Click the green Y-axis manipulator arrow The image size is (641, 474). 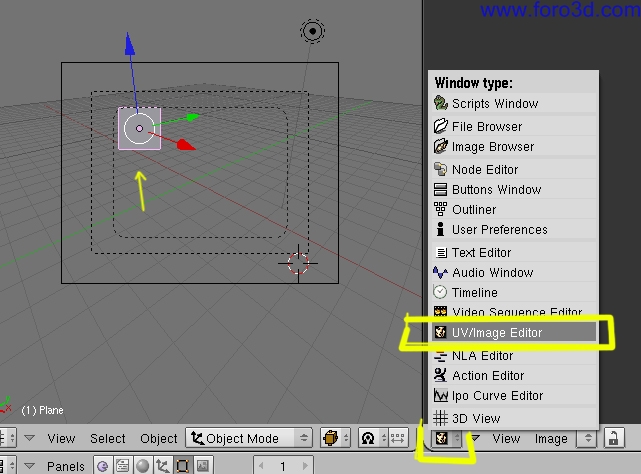[192, 117]
